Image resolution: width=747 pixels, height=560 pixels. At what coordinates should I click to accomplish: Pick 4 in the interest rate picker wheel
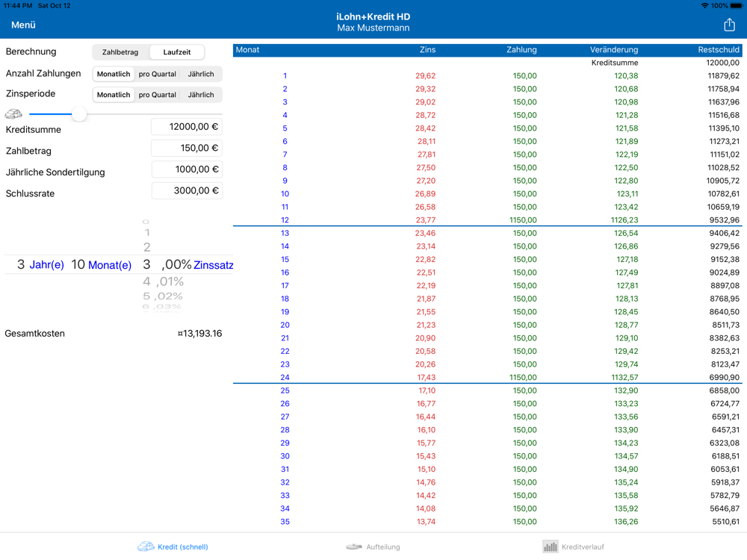coord(146,281)
